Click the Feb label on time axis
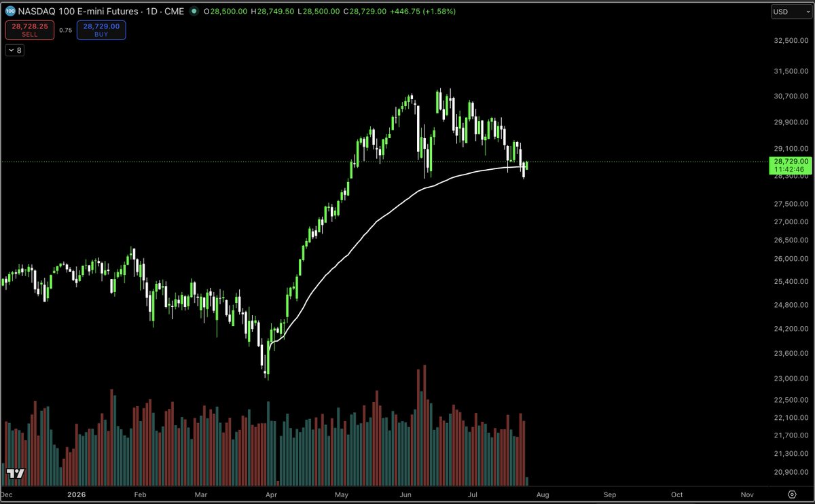815x504 pixels. [x=141, y=494]
